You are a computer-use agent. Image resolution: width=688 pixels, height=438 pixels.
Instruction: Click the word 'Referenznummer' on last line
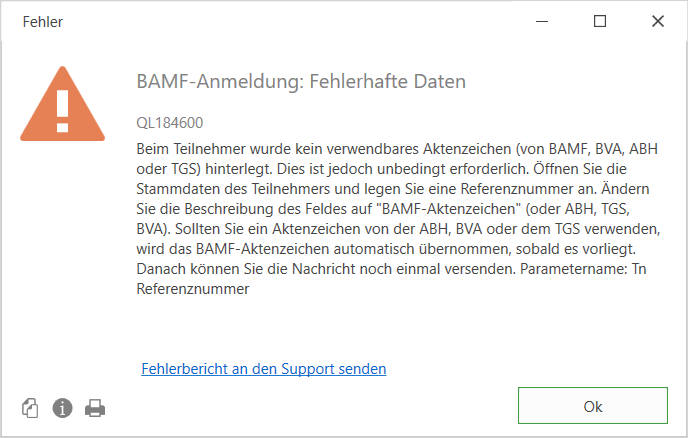click(193, 289)
